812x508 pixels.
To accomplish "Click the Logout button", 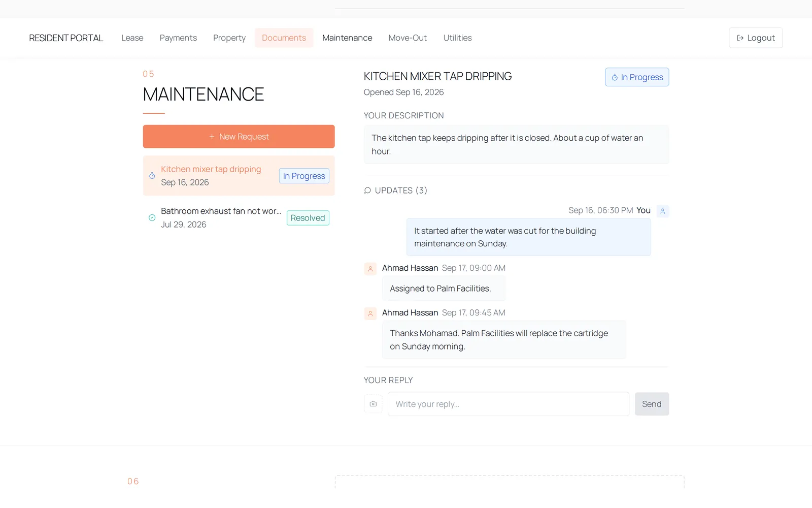I will [756, 38].
